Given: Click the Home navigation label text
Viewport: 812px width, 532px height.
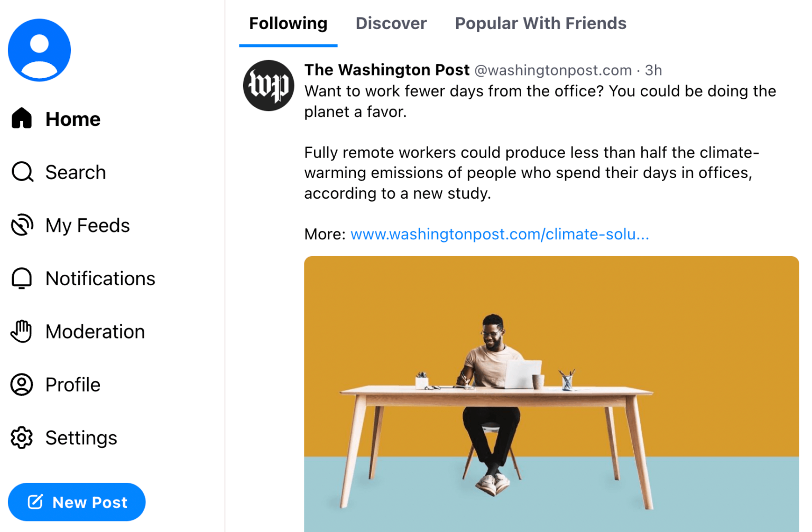Looking at the screenshot, I should [x=72, y=118].
